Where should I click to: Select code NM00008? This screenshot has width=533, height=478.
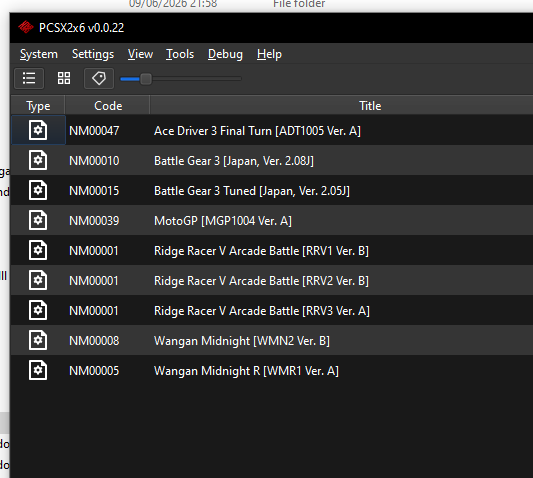pos(94,341)
